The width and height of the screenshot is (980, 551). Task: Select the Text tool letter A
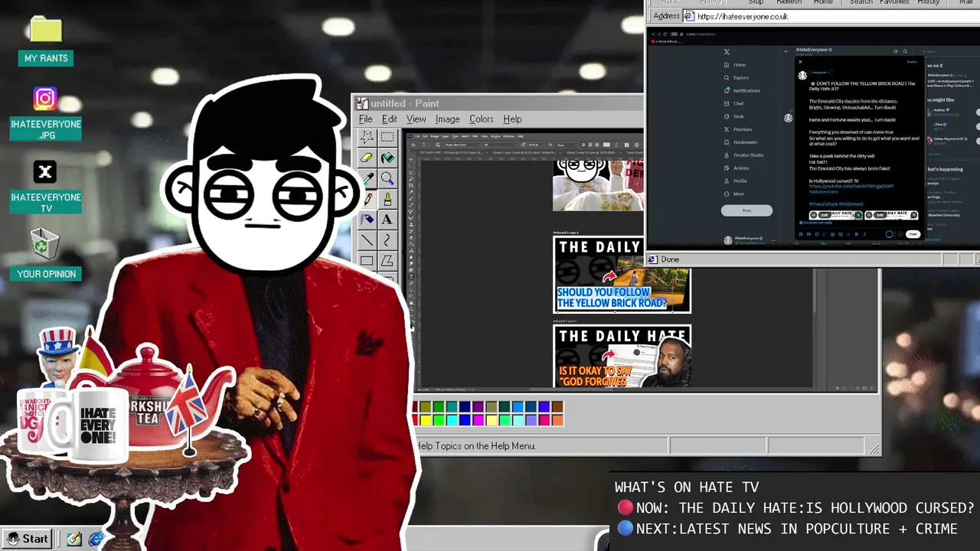[x=387, y=220]
